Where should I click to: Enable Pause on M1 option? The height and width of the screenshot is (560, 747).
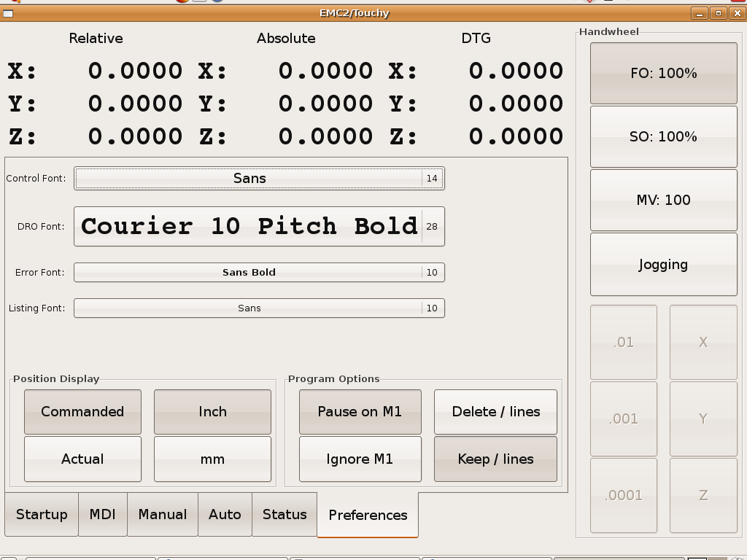tap(360, 411)
